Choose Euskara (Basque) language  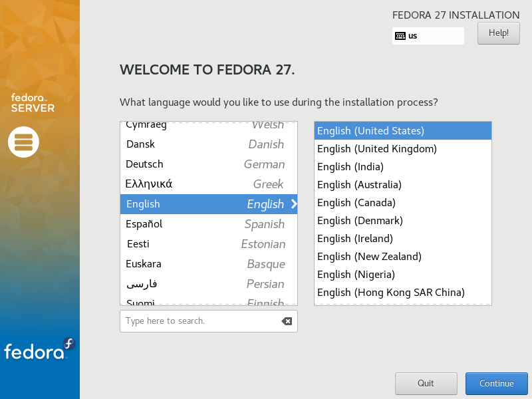tap(209, 264)
